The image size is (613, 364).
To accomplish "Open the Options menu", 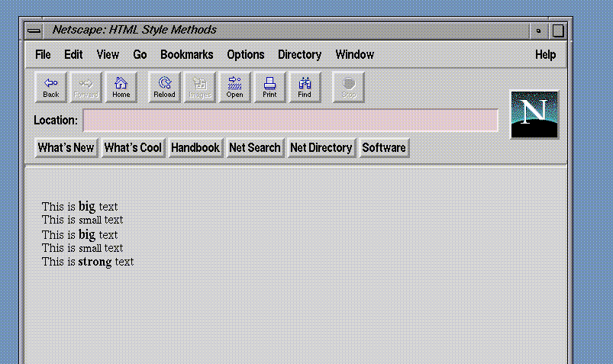I will tap(246, 55).
